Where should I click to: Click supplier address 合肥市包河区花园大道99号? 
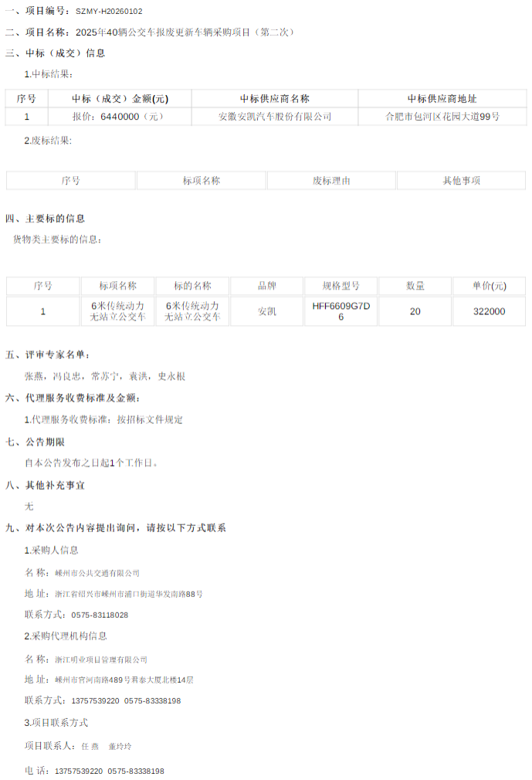pyautogui.click(x=442, y=117)
